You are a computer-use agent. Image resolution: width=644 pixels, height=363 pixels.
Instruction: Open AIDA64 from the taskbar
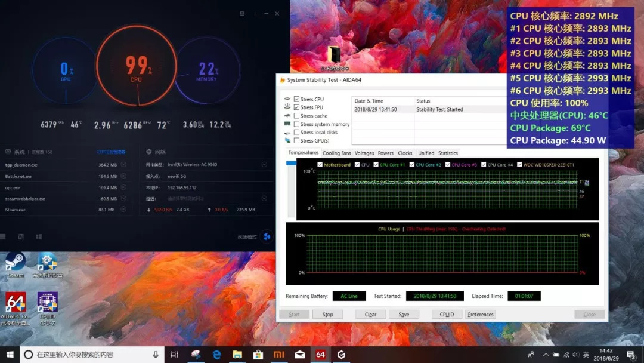pos(320,354)
